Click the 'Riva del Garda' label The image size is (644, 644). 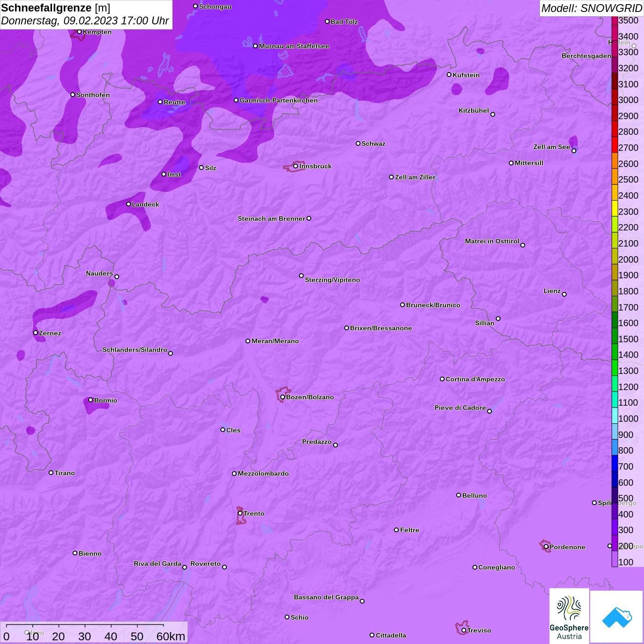pyautogui.click(x=157, y=563)
